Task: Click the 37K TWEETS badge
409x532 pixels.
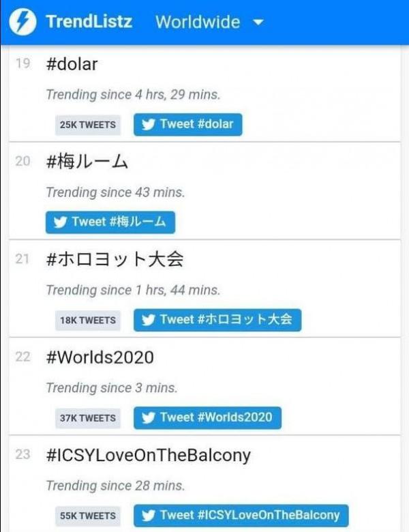Action: (x=88, y=418)
